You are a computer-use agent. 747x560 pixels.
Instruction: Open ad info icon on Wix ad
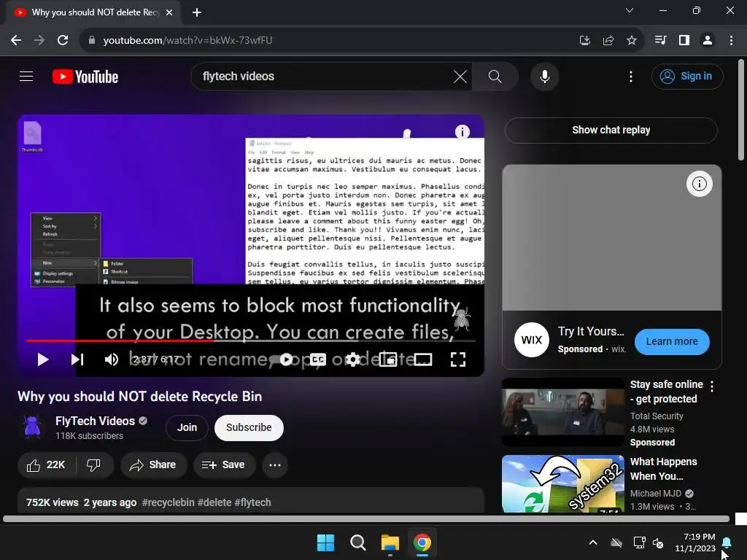click(699, 184)
